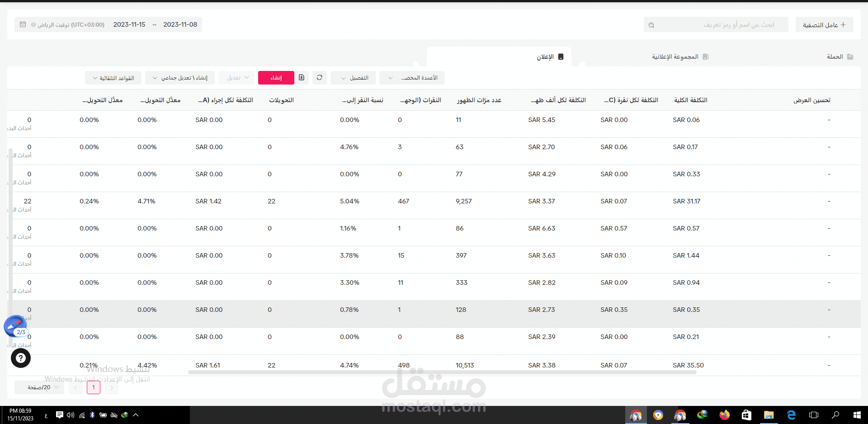Click the total impressions 10,513
Screen dimensions: 868x424
465,365
